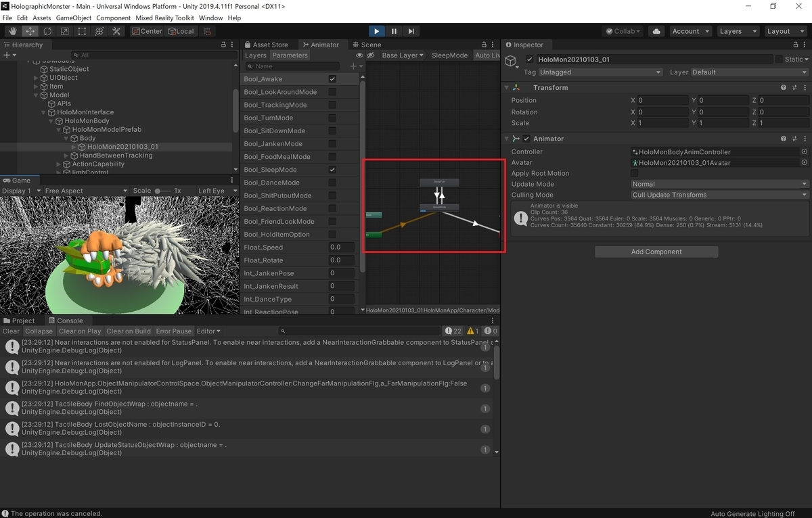Viewport: 812px width, 518px height.
Task: Open the Inspector panel options menu
Action: pos(805,45)
